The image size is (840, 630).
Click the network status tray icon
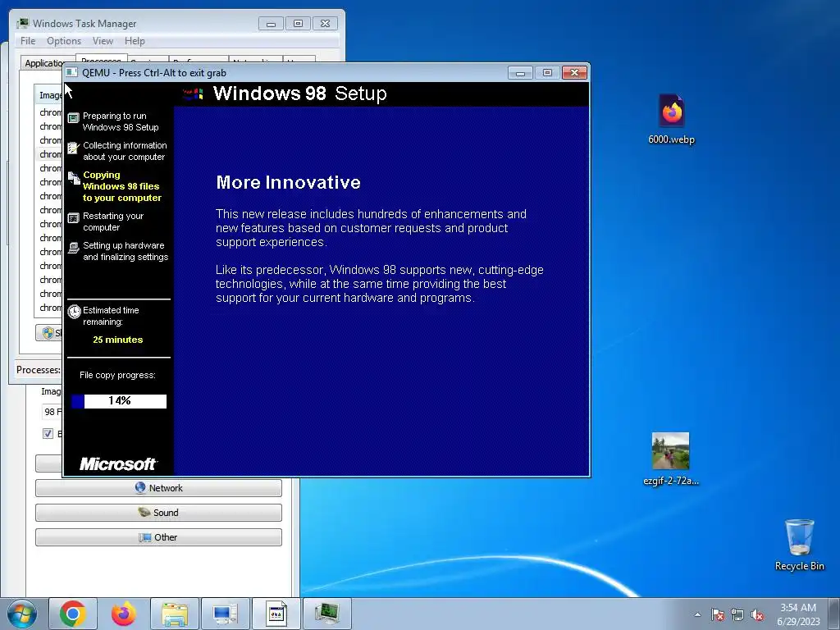[737, 614]
